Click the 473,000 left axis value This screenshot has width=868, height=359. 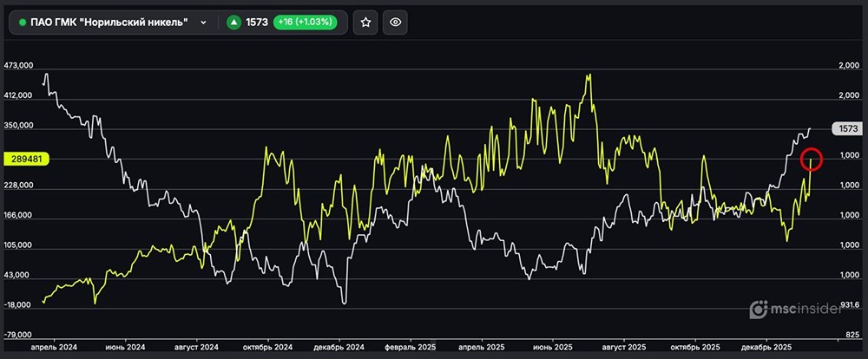[x=18, y=66]
